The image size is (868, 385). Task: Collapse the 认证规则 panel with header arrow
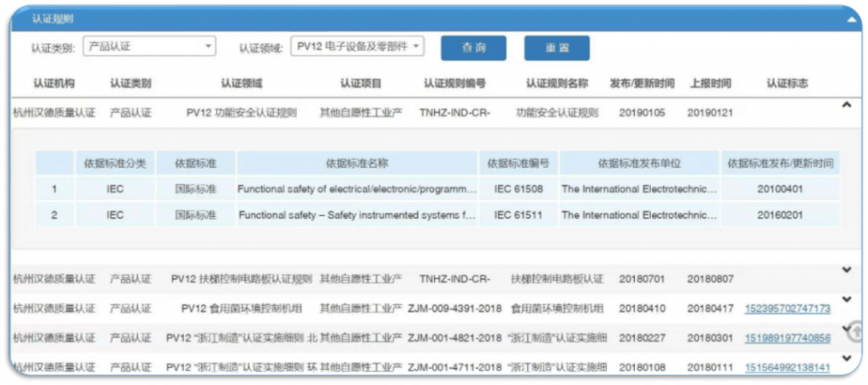849,18
